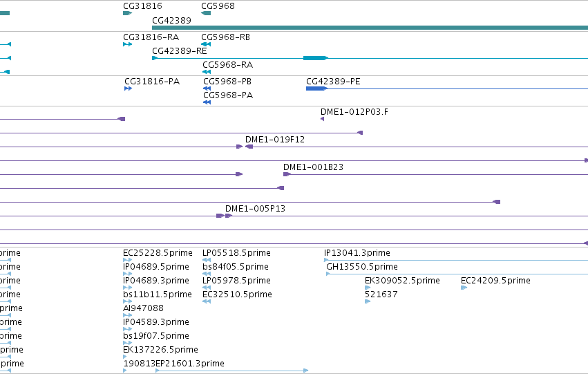Click the CG5968-PA protein arrow glyph
This screenshot has width=588, height=374.
[207, 102]
